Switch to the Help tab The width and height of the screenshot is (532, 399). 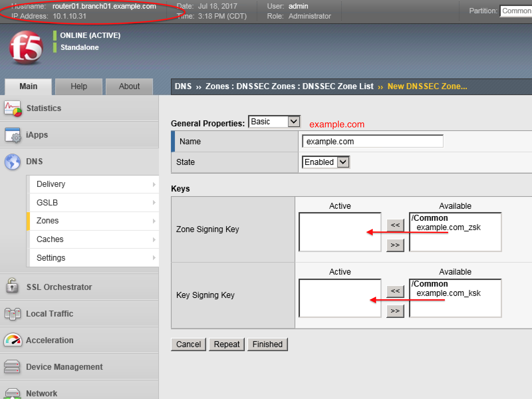[x=79, y=86]
